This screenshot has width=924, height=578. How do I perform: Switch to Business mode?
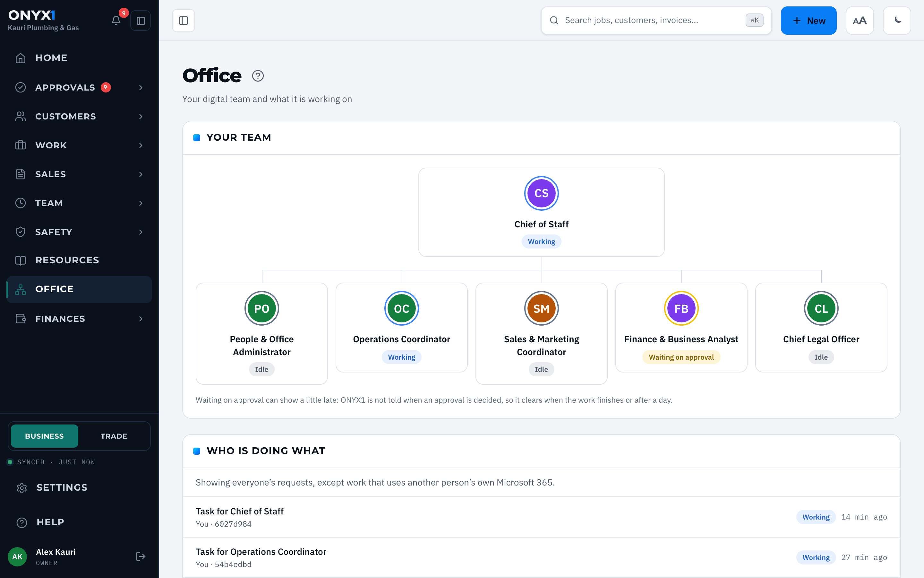(44, 436)
